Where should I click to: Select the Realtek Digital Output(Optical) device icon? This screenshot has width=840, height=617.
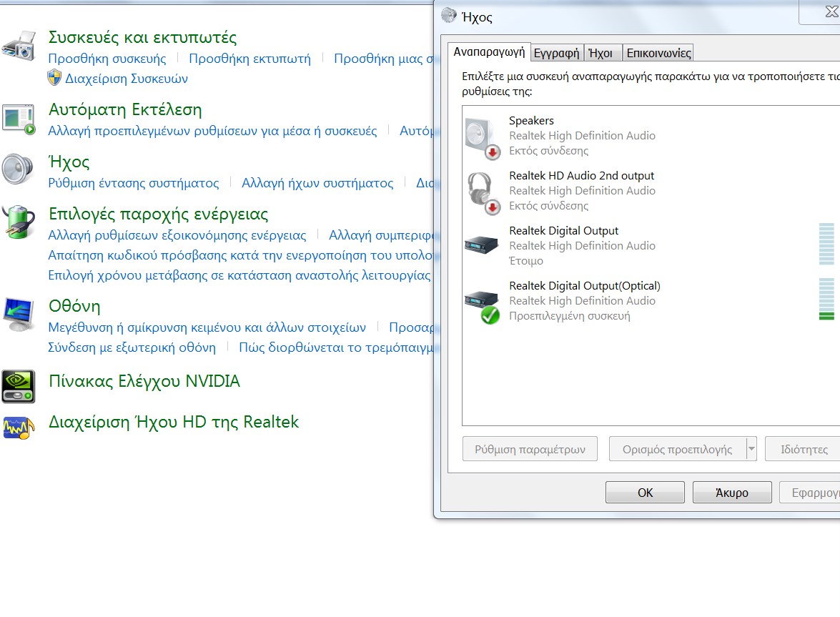click(x=482, y=307)
